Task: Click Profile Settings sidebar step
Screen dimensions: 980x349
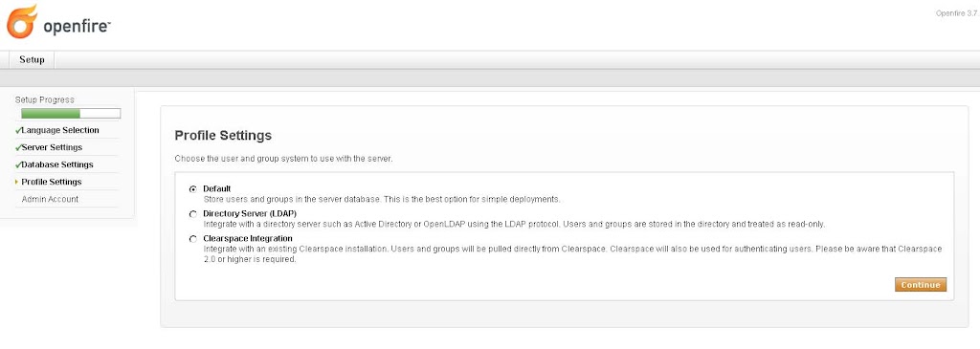Action: pos(52,182)
